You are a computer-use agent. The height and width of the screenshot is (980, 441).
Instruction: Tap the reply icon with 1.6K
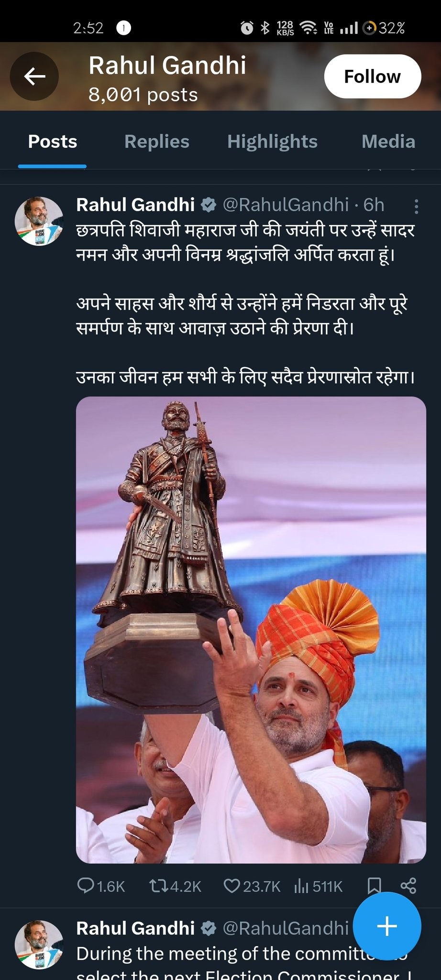tap(100, 886)
